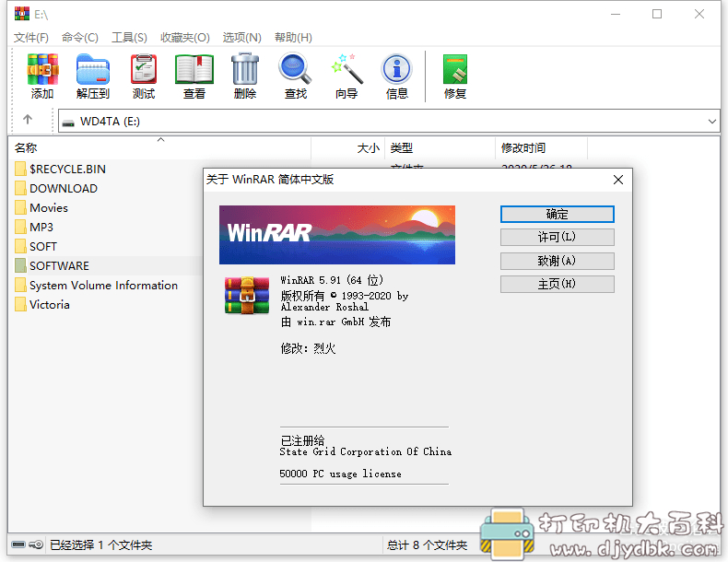
Task: Click the WinRAR title bar app icon
Action: click(22, 14)
